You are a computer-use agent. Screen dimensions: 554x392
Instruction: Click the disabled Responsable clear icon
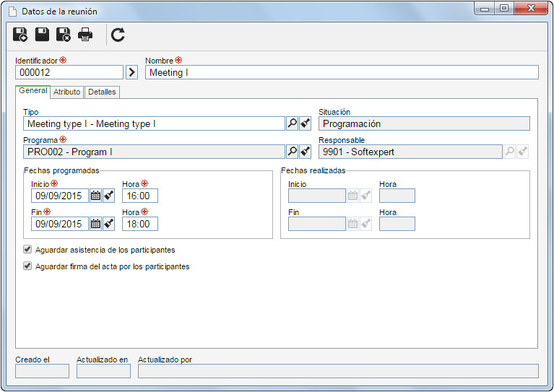522,152
